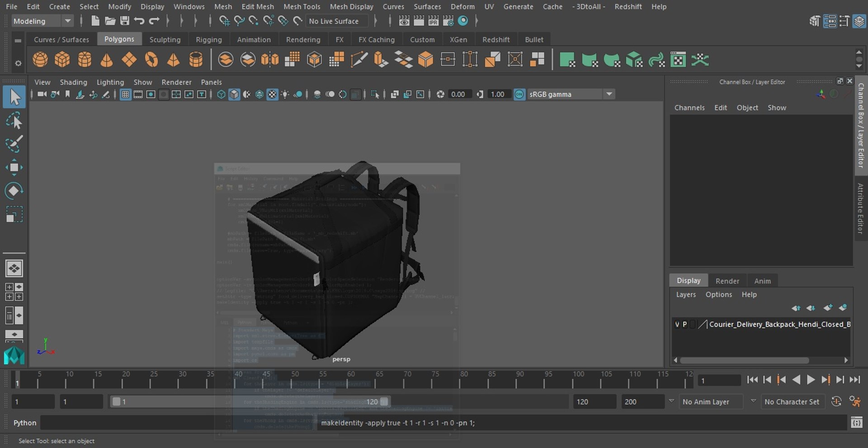The height and width of the screenshot is (448, 868).
Task: Click the shelf scroll down arrow
Action: coord(859,67)
